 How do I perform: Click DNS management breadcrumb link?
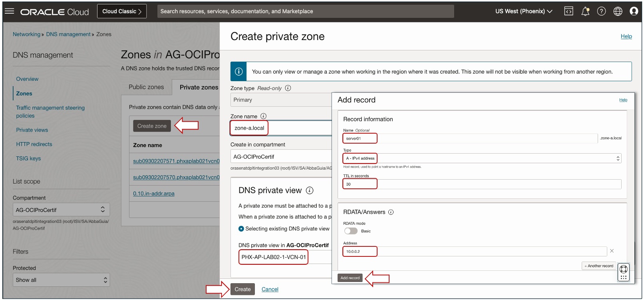coord(68,34)
